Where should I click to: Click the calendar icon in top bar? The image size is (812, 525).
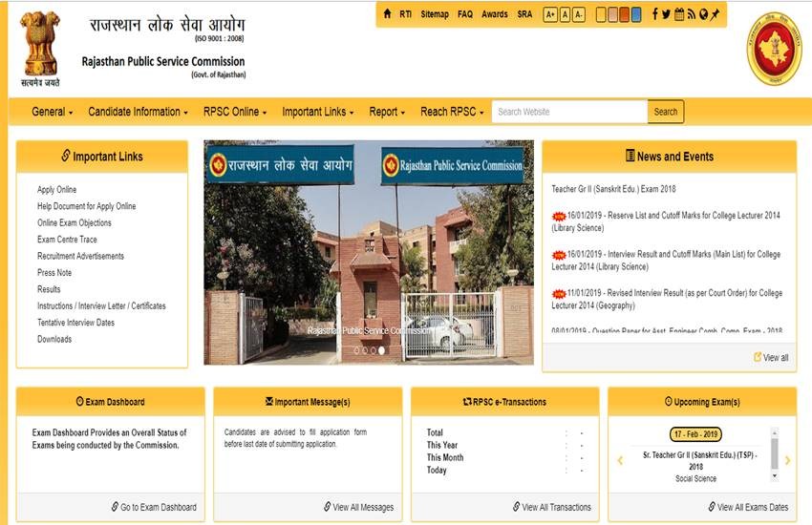click(x=678, y=14)
